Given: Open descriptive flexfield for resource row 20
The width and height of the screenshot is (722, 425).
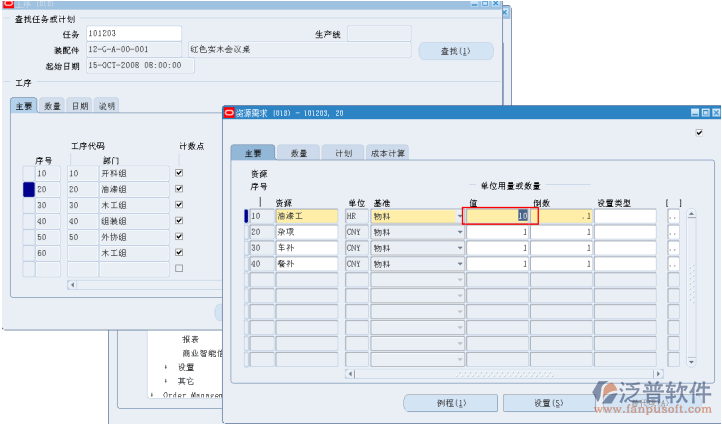Looking at the screenshot, I should [x=673, y=232].
